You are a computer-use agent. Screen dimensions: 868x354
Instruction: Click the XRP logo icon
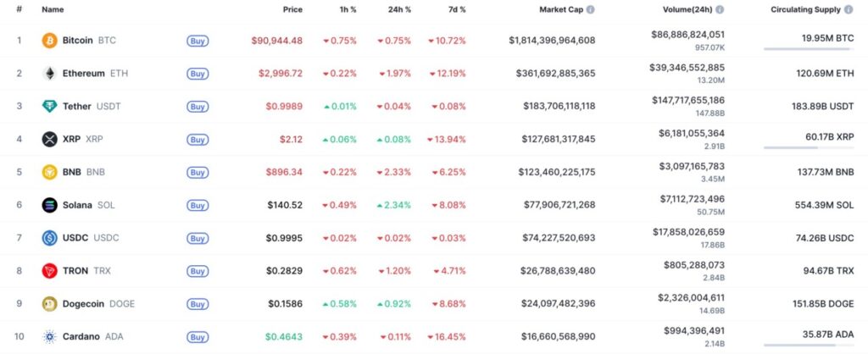point(50,140)
